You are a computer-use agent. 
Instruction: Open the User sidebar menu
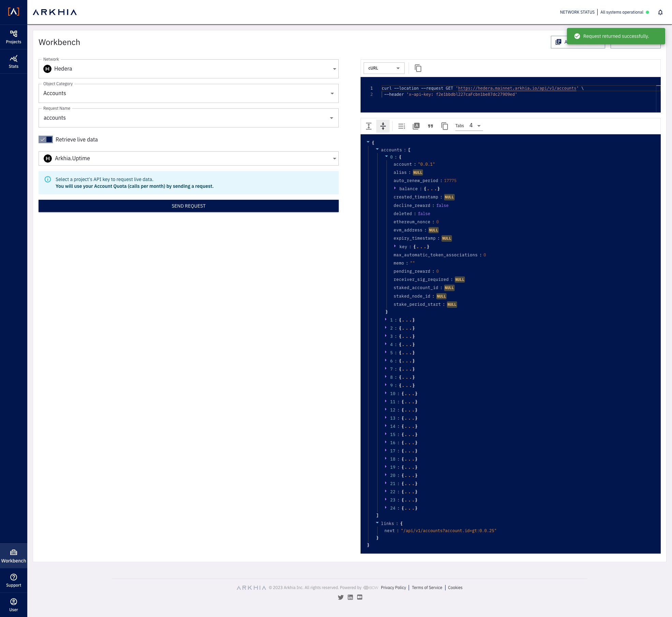[14, 605]
